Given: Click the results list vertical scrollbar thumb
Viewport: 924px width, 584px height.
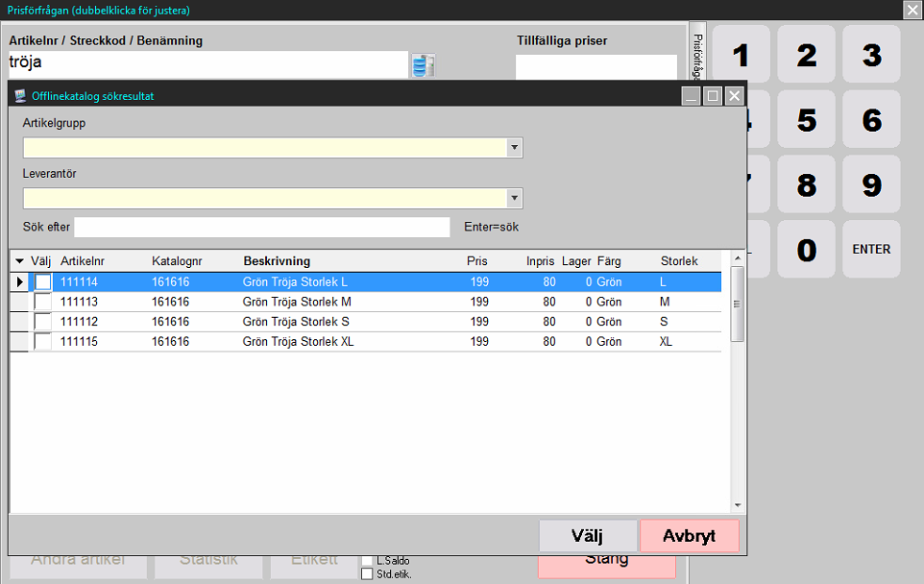Looking at the screenshot, I should pos(738,304).
